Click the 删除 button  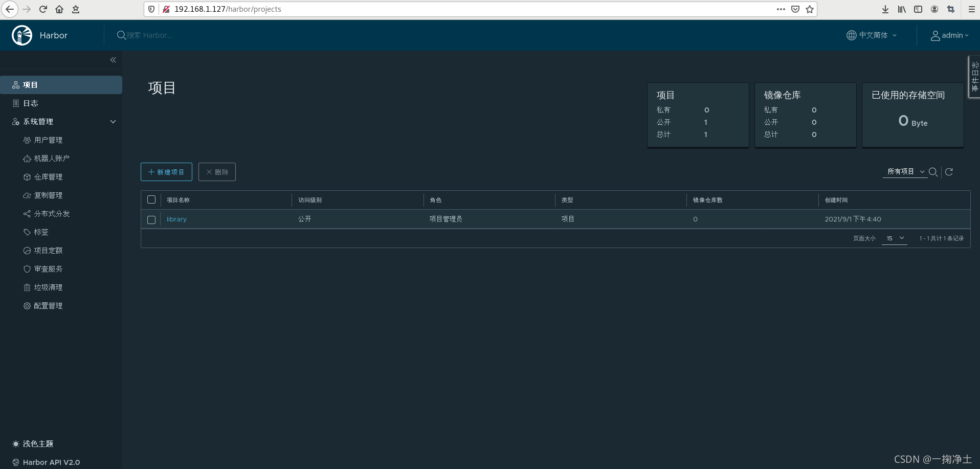[x=217, y=172]
